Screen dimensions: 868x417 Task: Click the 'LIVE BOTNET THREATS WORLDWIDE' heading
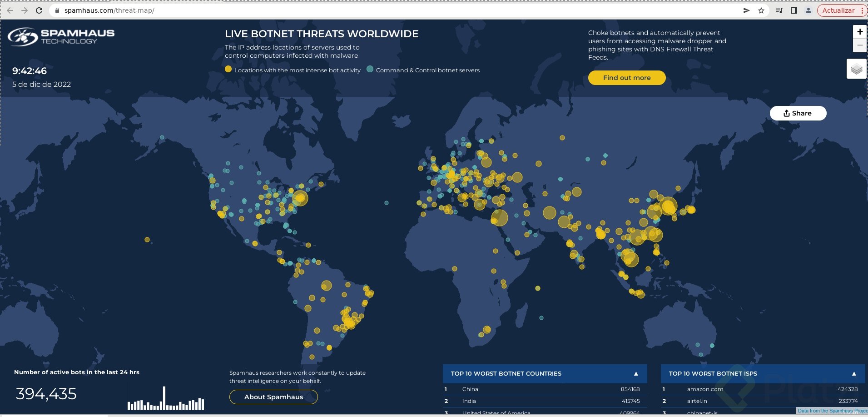[322, 34]
